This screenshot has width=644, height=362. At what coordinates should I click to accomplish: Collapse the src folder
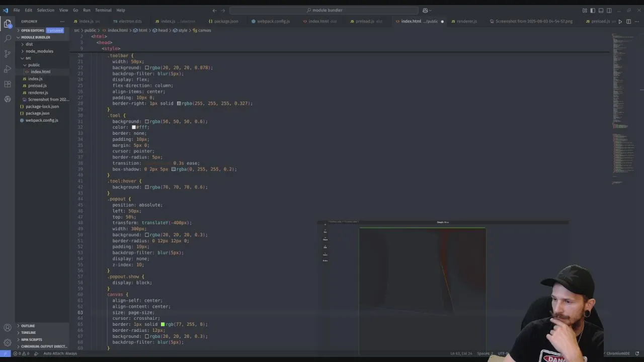point(28,58)
